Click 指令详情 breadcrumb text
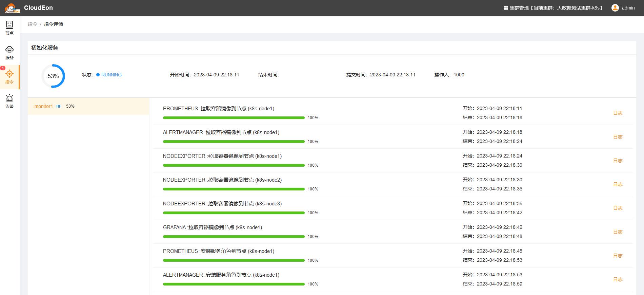 pos(54,24)
